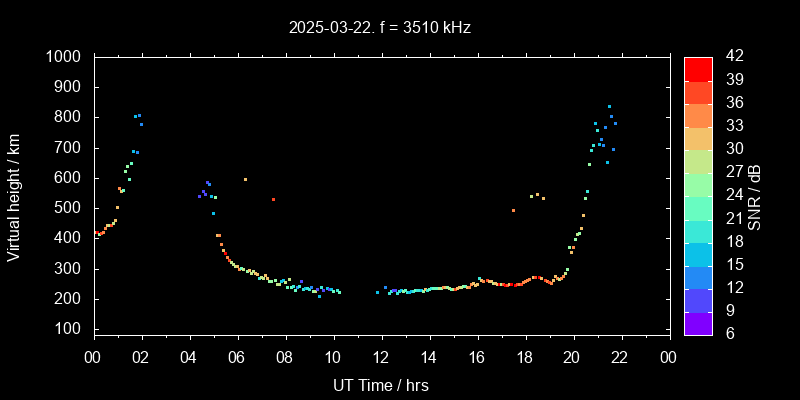Select the isolated orange point near 600 km
The image size is (800, 400).
coord(245,180)
